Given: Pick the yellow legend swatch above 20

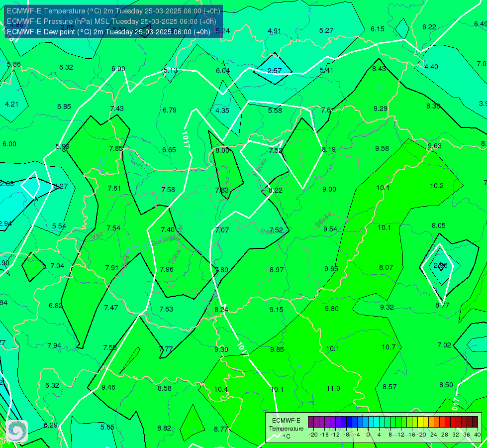Looking at the screenshot, I should pos(420,422).
